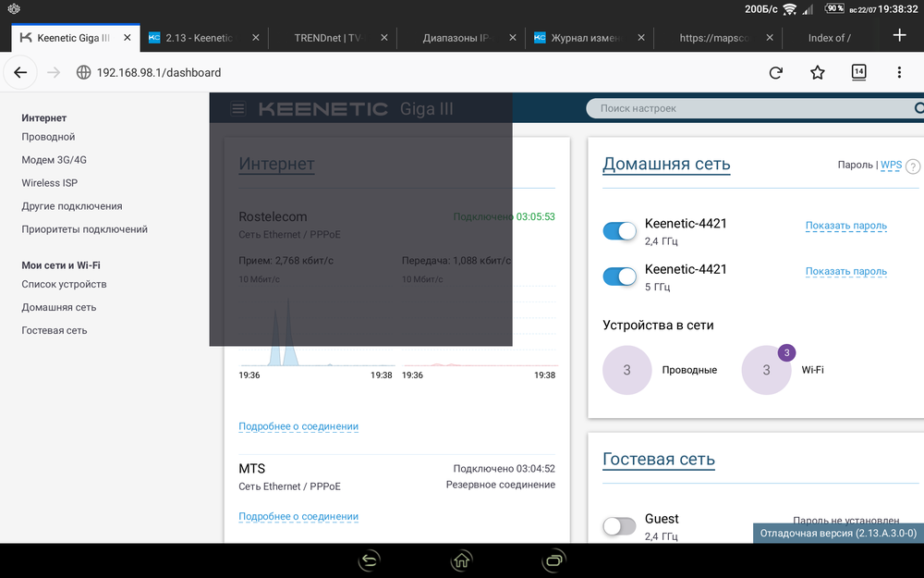Click the Отладочная версия version banner

(x=838, y=534)
